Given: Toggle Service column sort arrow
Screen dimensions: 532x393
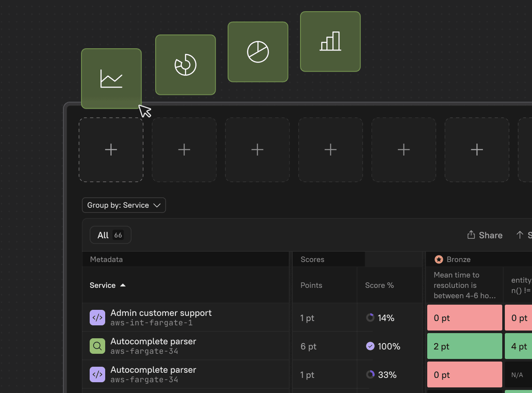Looking at the screenshot, I should pyautogui.click(x=123, y=285).
